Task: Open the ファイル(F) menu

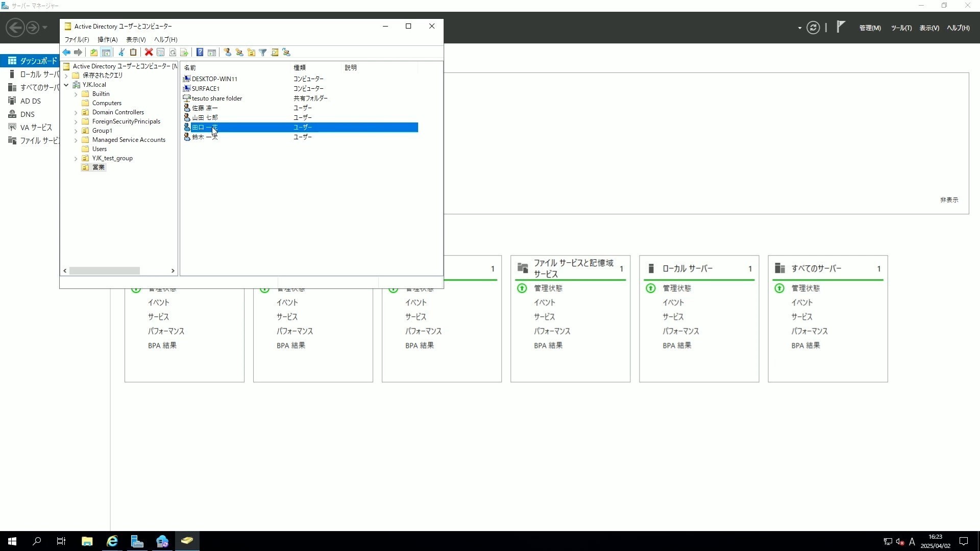Action: click(x=77, y=39)
